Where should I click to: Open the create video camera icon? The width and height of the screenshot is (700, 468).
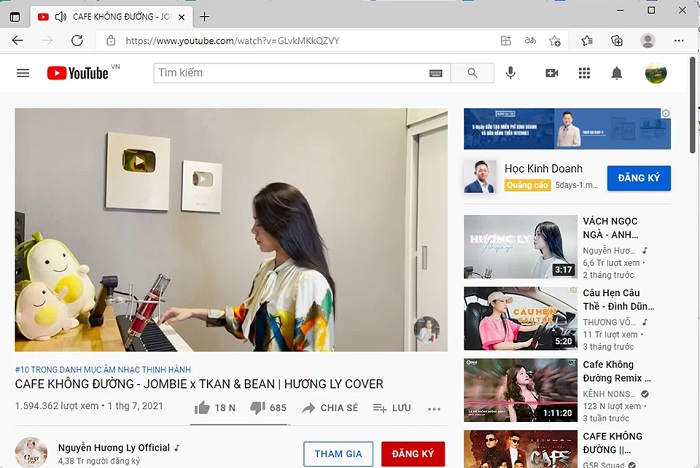coord(552,73)
